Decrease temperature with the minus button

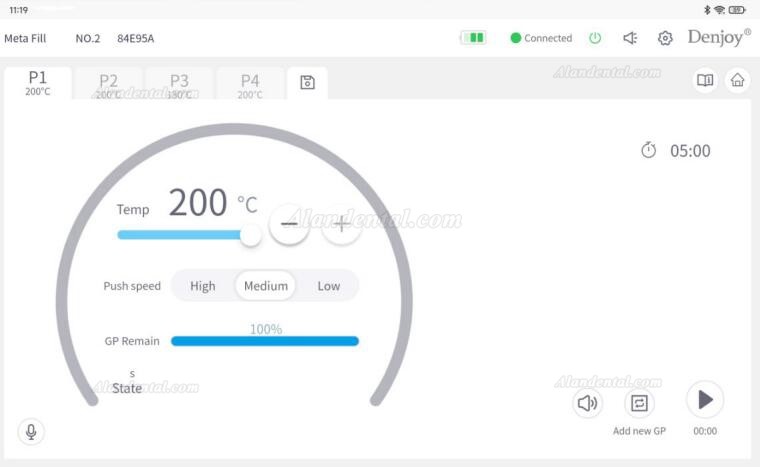[289, 224]
